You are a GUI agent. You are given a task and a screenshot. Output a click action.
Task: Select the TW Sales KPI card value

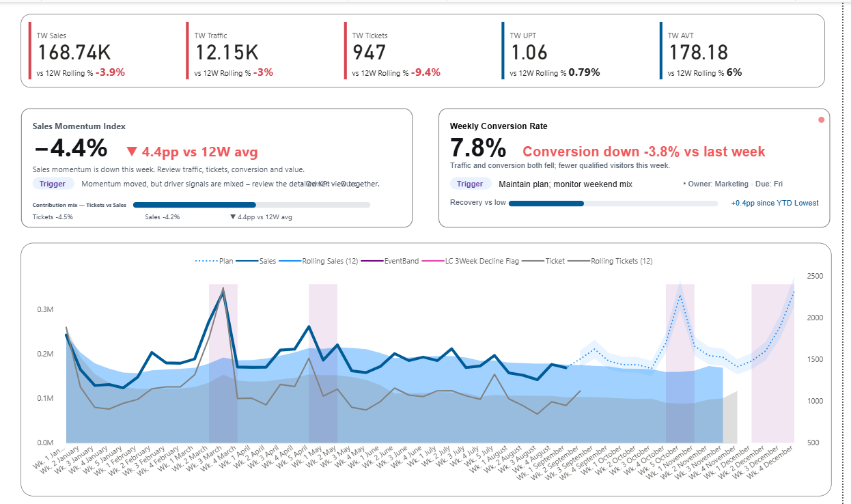click(x=74, y=53)
